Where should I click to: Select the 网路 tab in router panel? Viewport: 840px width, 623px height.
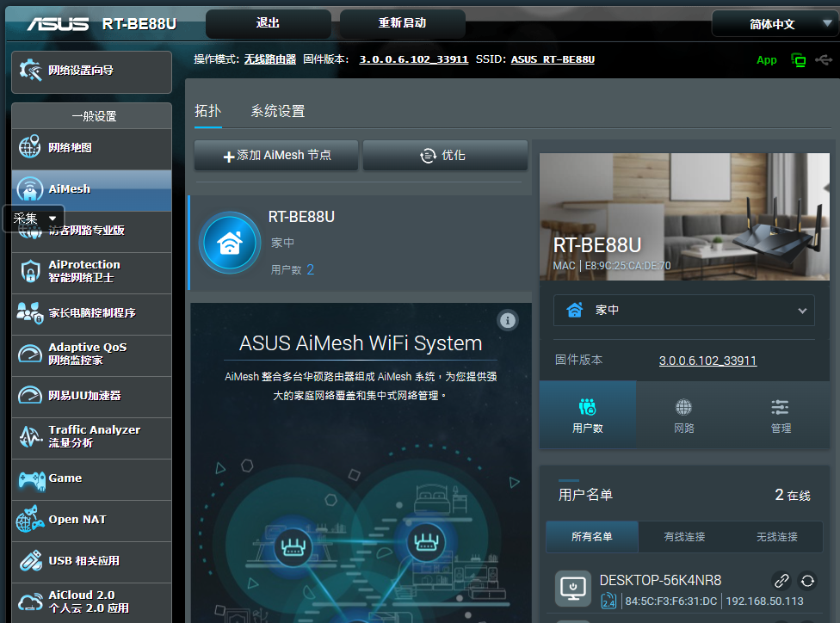click(684, 416)
